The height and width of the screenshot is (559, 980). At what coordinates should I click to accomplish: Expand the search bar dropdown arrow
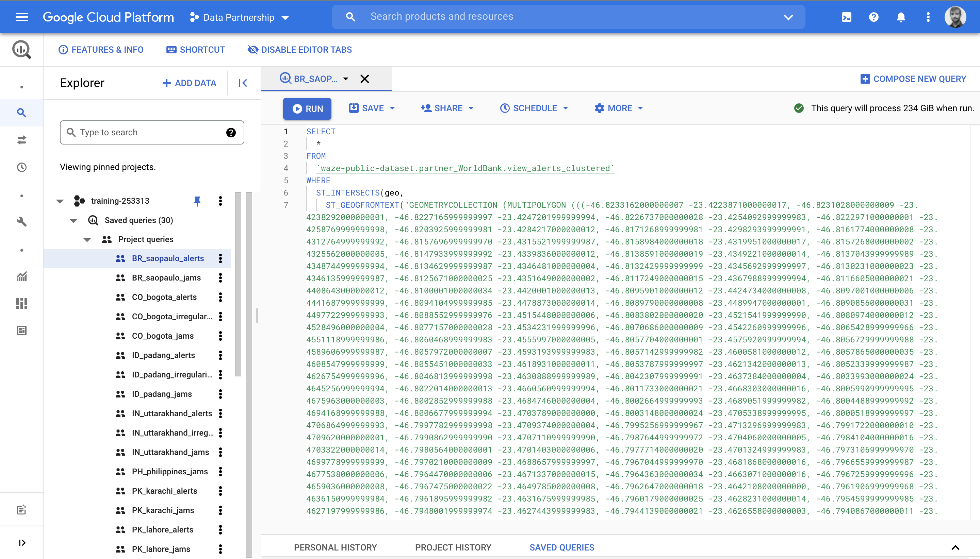788,17
